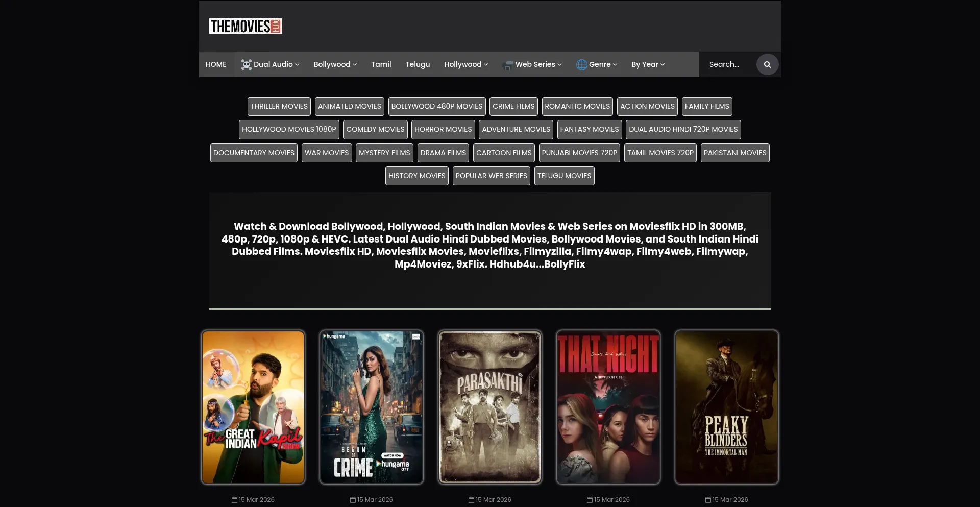This screenshot has height=507, width=980.
Task: Click the icon beside Web Series
Action: (x=508, y=65)
